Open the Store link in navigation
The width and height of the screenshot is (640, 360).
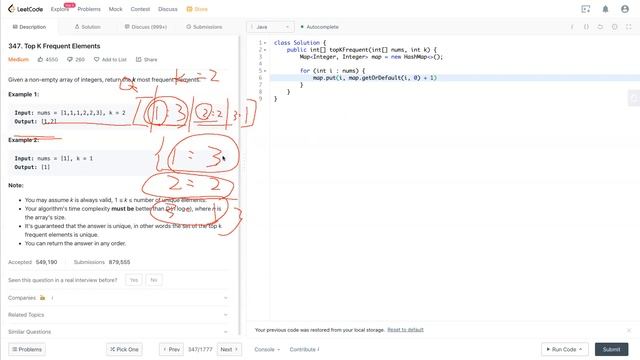[197, 9]
